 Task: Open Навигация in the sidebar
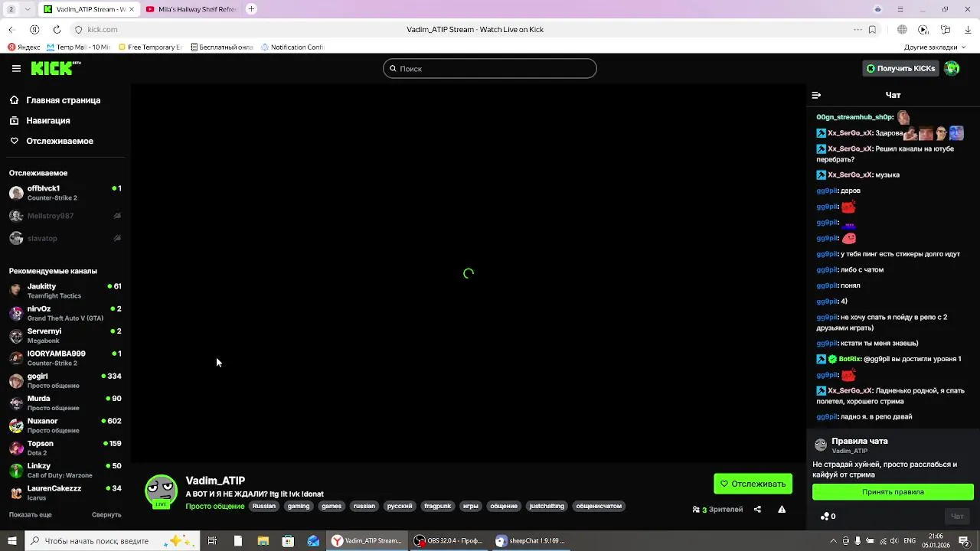pyautogui.click(x=48, y=120)
